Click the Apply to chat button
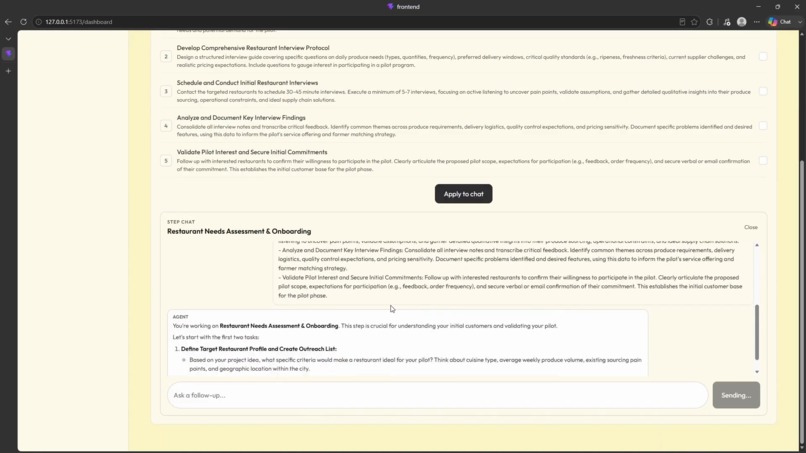The height and width of the screenshot is (453, 806). [x=464, y=194]
